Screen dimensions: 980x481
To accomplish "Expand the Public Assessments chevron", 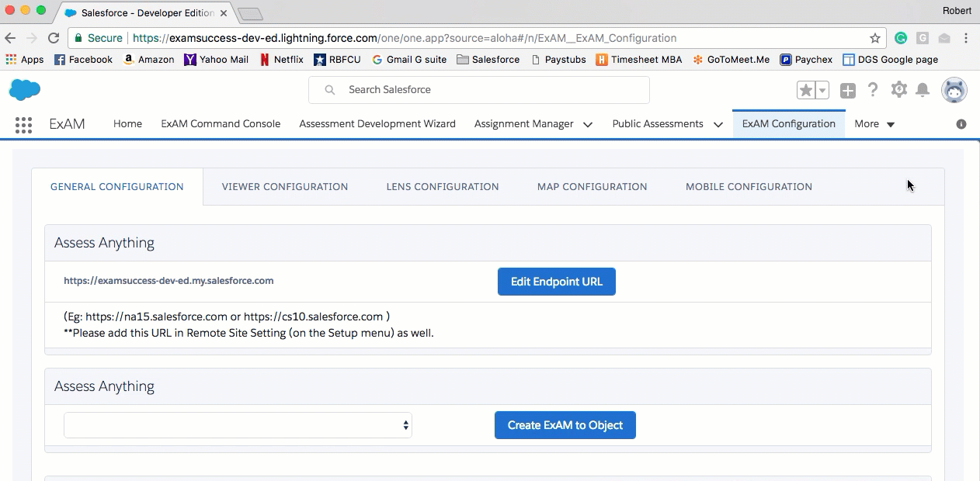I will [718, 125].
